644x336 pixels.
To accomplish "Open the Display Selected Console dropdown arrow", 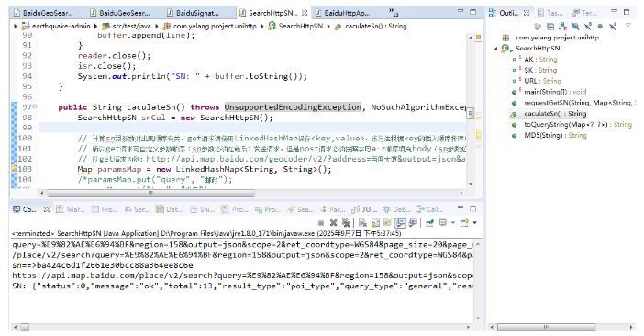I will 452,223.
